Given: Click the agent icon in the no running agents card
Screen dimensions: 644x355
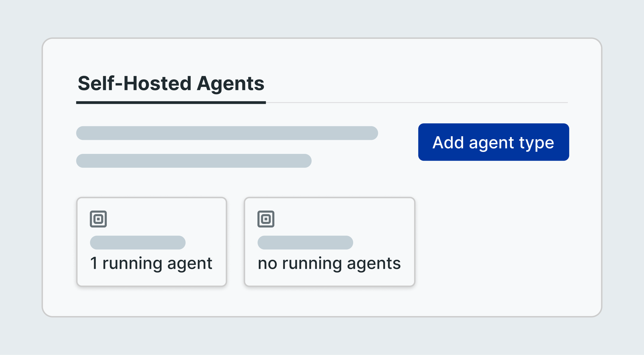Looking at the screenshot, I should [266, 219].
